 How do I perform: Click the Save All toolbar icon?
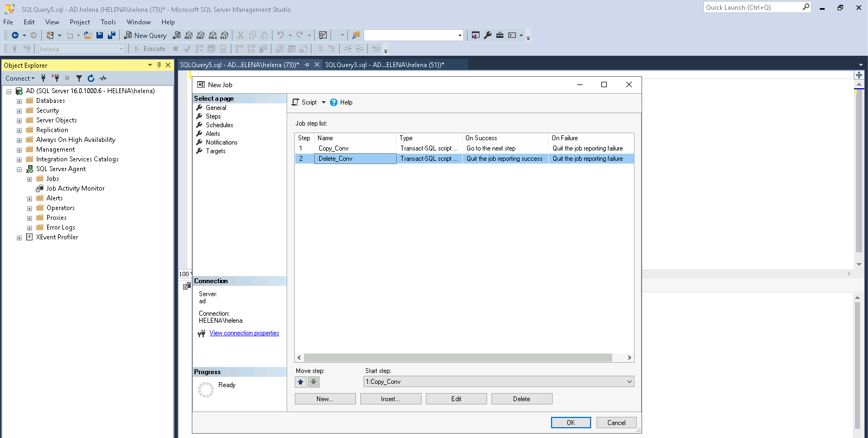[112, 35]
